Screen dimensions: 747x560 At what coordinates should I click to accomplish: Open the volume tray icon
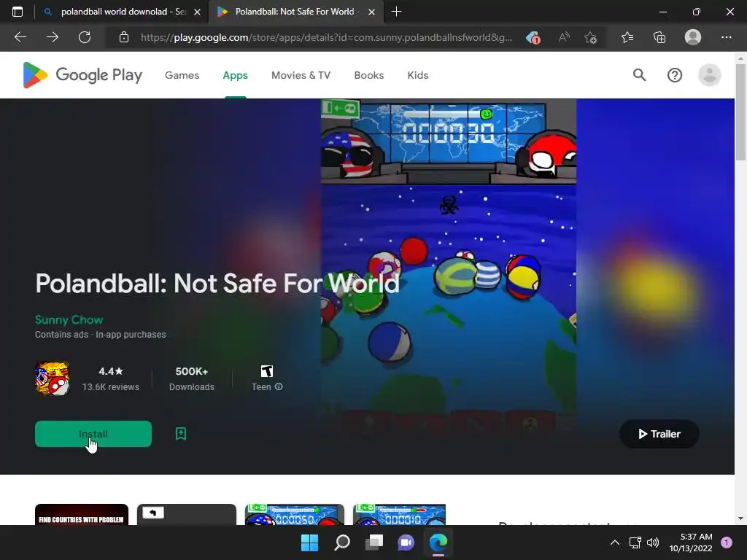[653, 542]
